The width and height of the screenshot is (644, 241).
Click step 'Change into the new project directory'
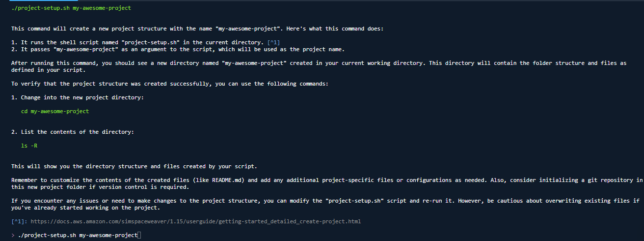click(x=78, y=97)
